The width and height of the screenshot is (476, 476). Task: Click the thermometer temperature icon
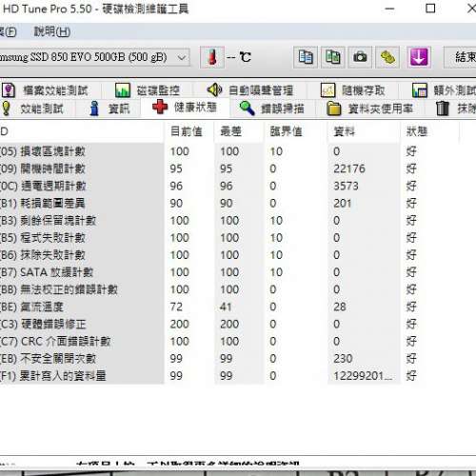pos(212,57)
